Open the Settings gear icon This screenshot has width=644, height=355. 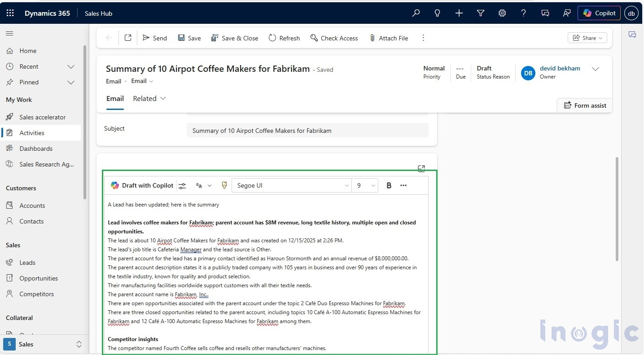click(x=502, y=13)
